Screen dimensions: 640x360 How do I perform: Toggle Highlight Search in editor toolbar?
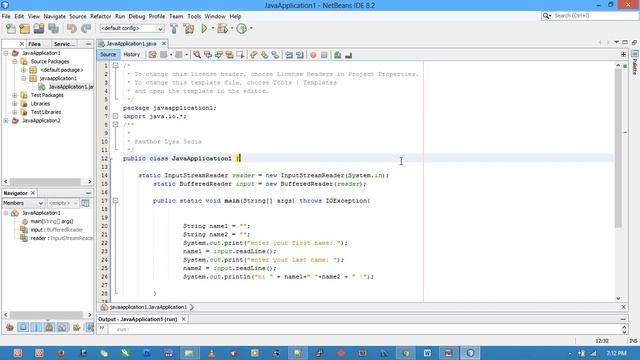tap(229, 55)
